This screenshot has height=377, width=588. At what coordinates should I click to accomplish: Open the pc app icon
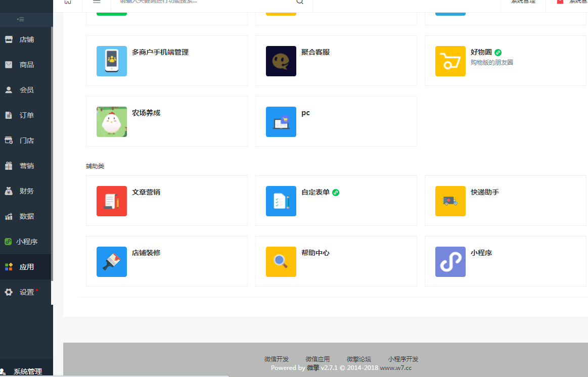(x=281, y=122)
